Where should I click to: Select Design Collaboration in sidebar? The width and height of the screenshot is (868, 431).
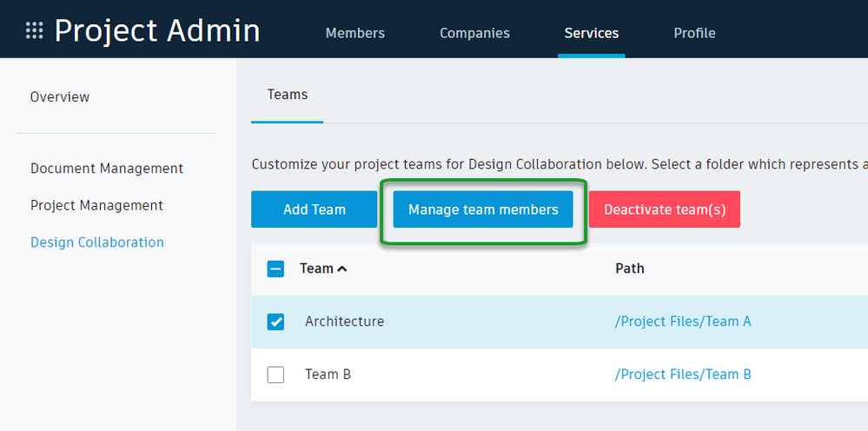click(96, 242)
